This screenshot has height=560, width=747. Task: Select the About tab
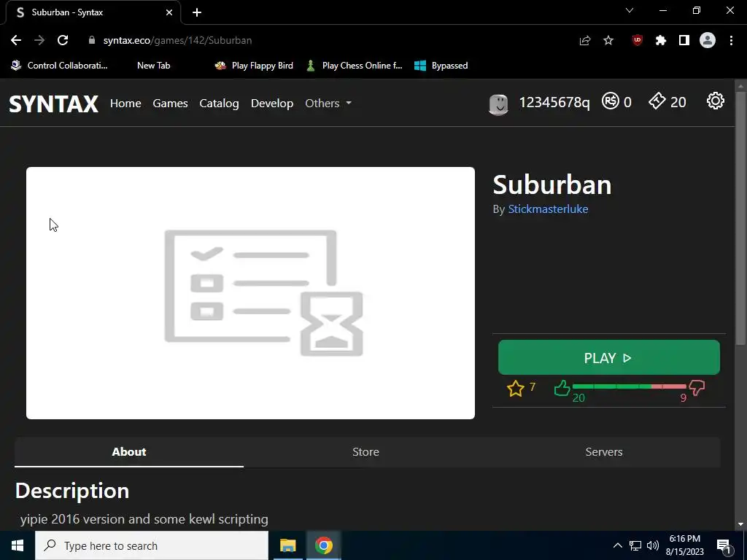tap(129, 452)
